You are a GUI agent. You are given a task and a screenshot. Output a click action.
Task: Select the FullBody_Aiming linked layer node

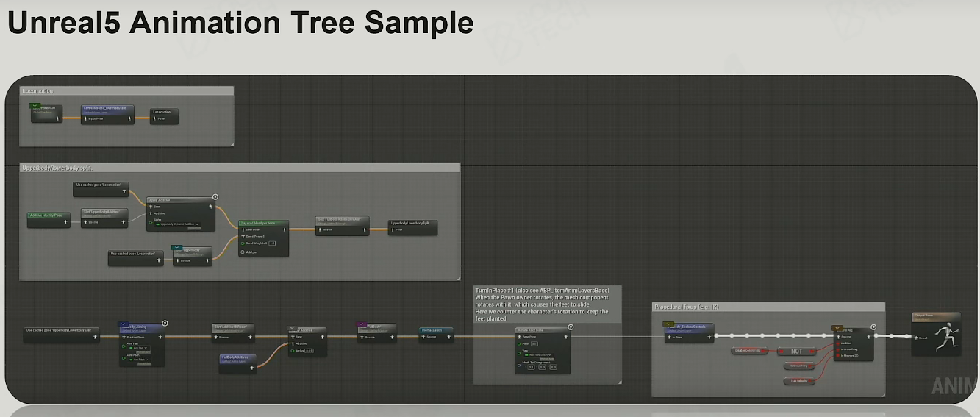(142, 344)
